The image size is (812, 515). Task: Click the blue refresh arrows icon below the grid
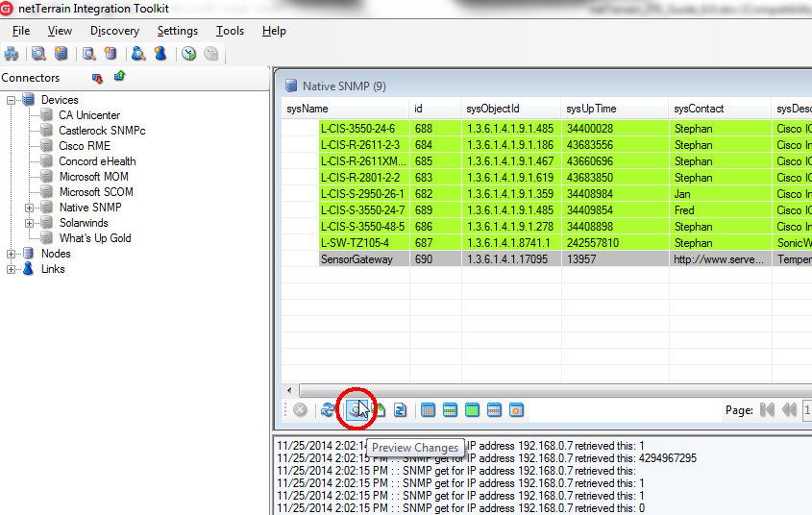329,410
